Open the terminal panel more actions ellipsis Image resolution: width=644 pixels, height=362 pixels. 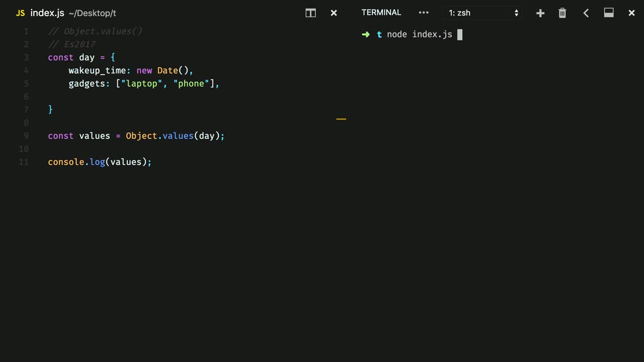pyautogui.click(x=424, y=13)
